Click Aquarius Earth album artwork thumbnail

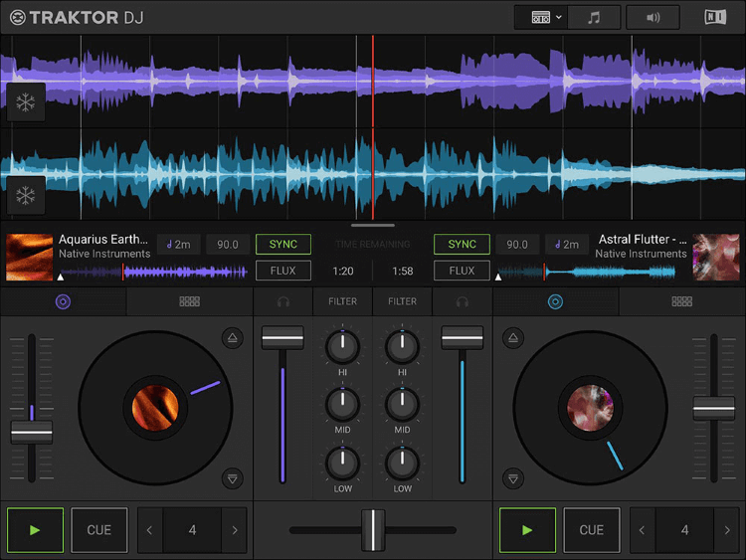(30, 257)
